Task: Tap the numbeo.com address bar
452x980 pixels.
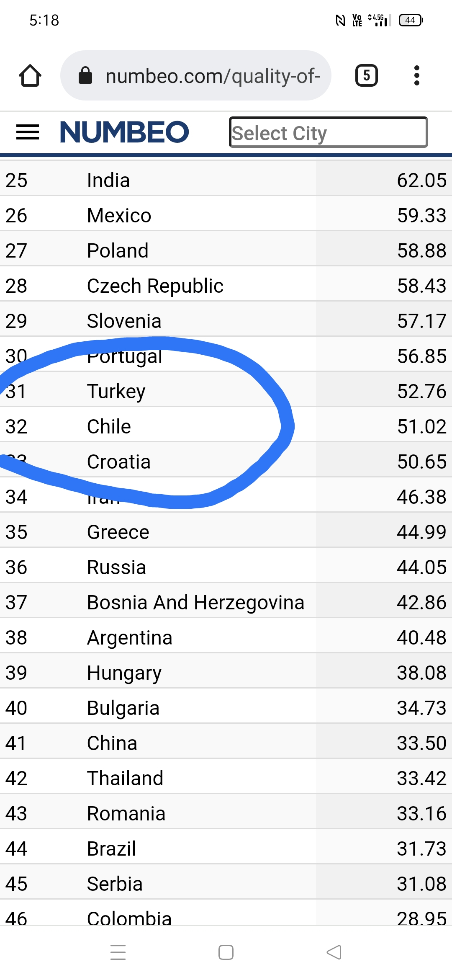Action: (x=196, y=76)
